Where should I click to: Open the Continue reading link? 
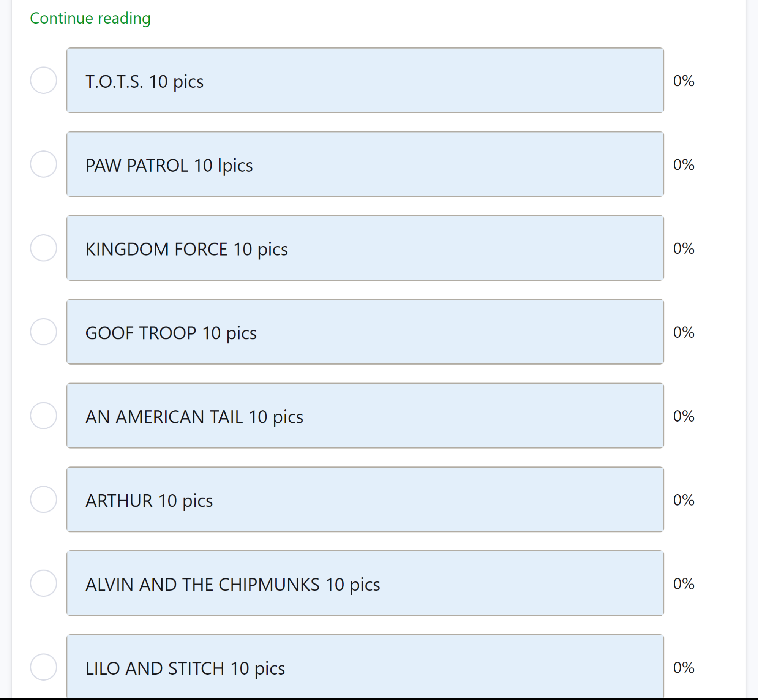click(90, 18)
